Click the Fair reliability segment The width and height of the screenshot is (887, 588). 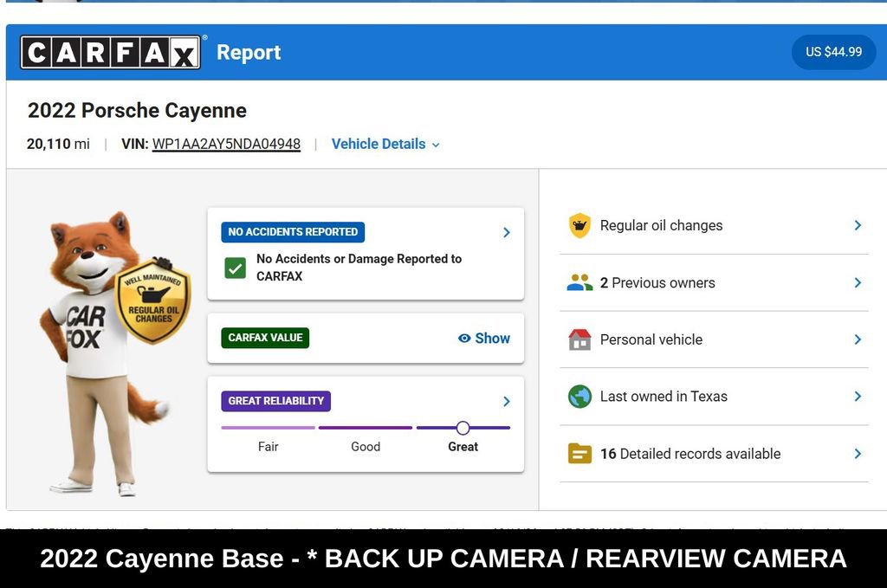(269, 428)
